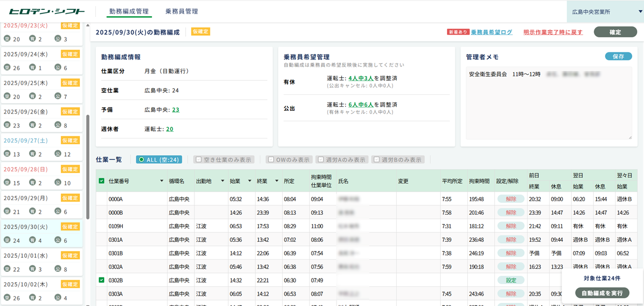Uncheck the checkbox for row 0302B
The height and width of the screenshot is (306, 644).
point(101,280)
